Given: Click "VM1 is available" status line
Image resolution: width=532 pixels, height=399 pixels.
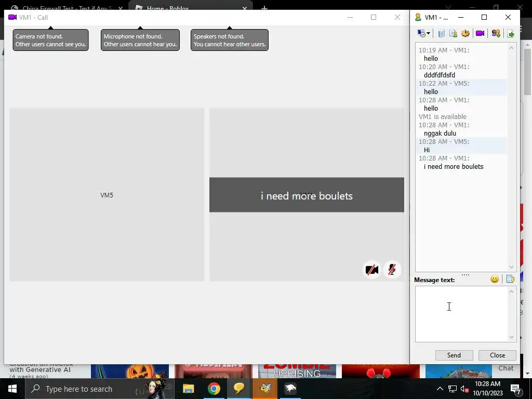Looking at the screenshot, I should tap(443, 117).
